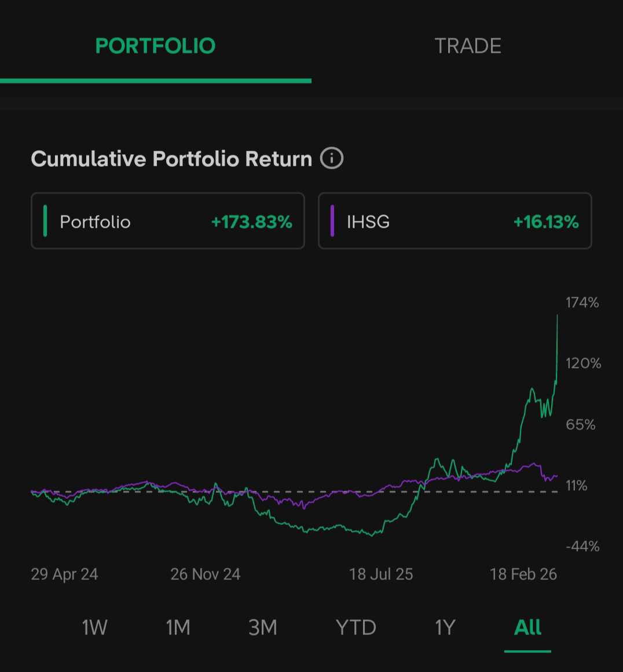This screenshot has width=623, height=672.
Task: Switch to the TRADE tab
Action: coord(467,46)
